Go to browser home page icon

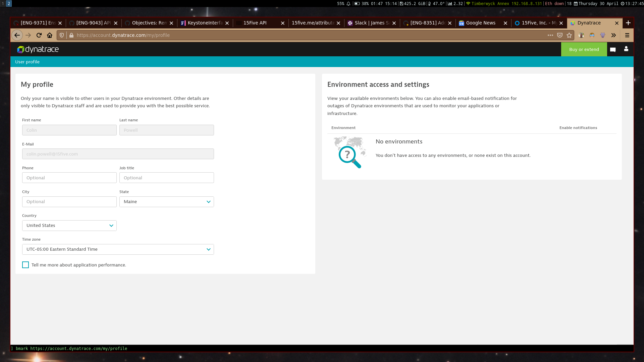click(50, 35)
